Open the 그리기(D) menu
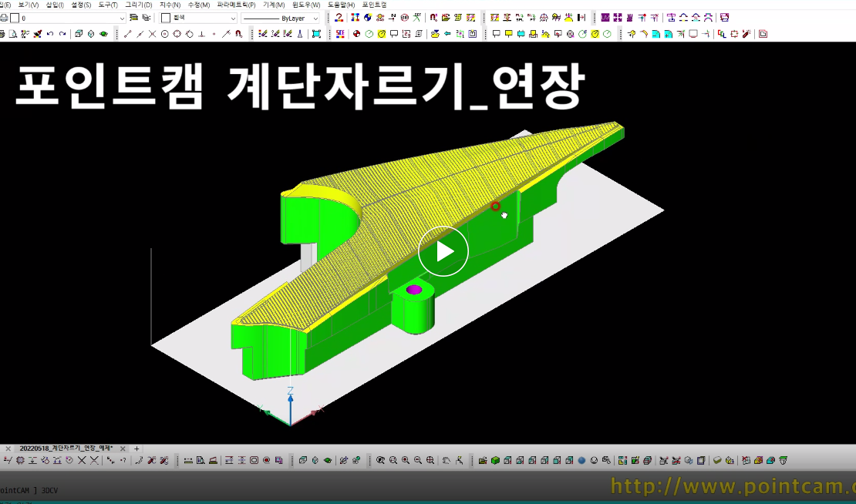Image resolution: width=856 pixels, height=504 pixels. point(139,5)
